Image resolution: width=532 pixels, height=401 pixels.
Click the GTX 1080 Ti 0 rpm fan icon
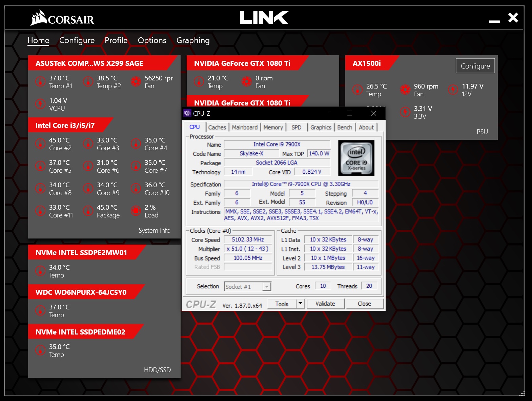247,81
